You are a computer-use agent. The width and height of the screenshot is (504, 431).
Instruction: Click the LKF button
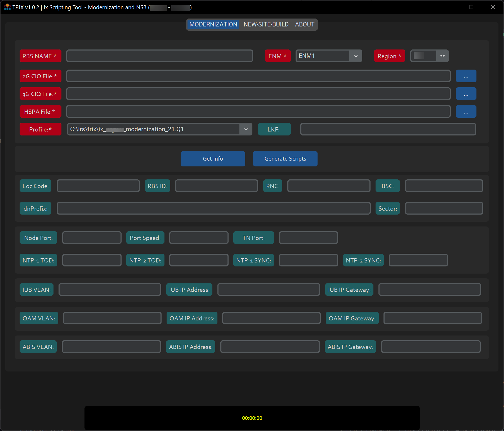click(274, 129)
